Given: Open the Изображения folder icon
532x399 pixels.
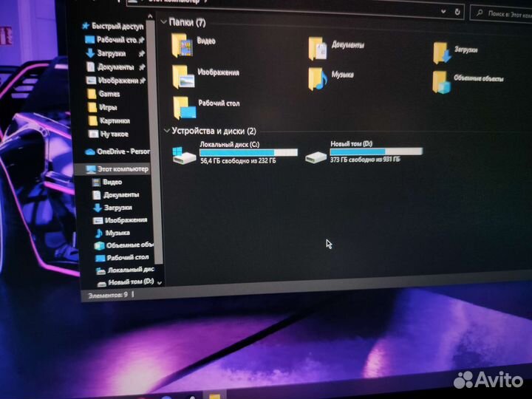Looking at the screenshot, I should point(183,77).
